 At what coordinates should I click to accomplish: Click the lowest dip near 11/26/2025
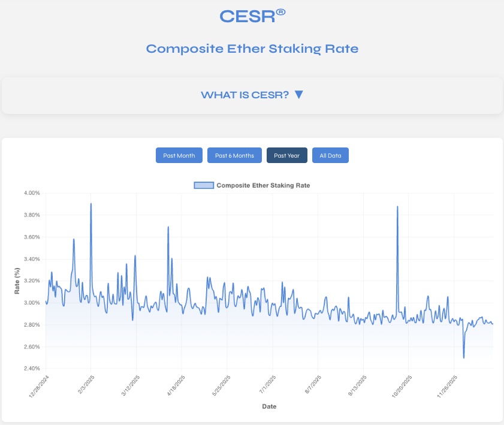[x=464, y=357]
